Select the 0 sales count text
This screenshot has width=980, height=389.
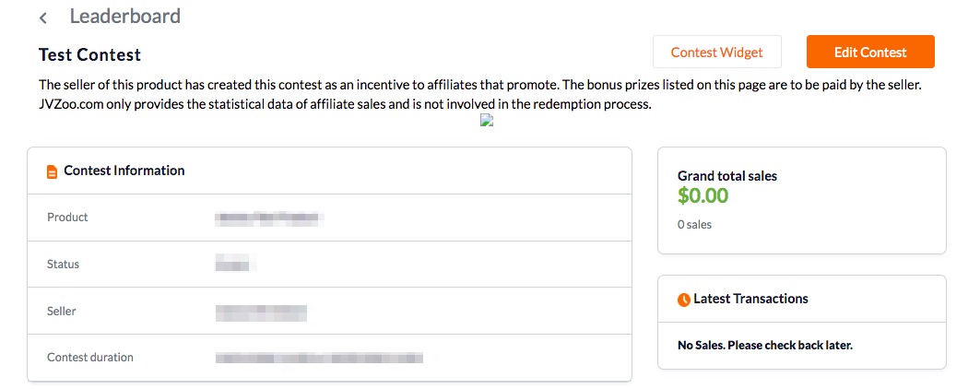click(x=694, y=225)
